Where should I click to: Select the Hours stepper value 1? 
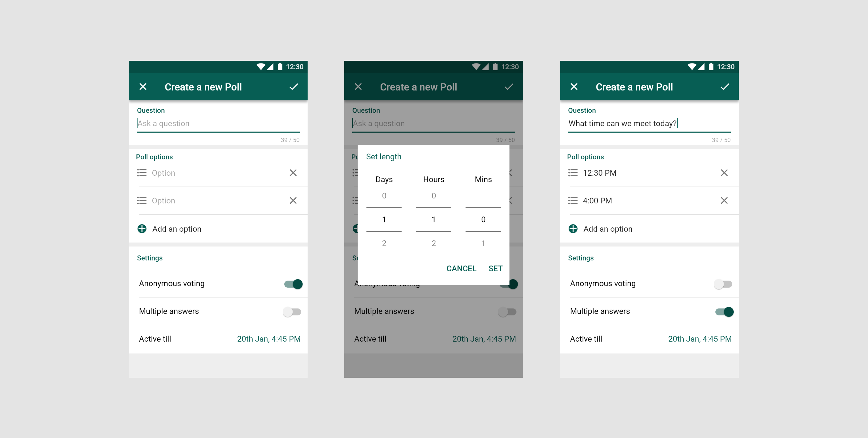(x=433, y=219)
